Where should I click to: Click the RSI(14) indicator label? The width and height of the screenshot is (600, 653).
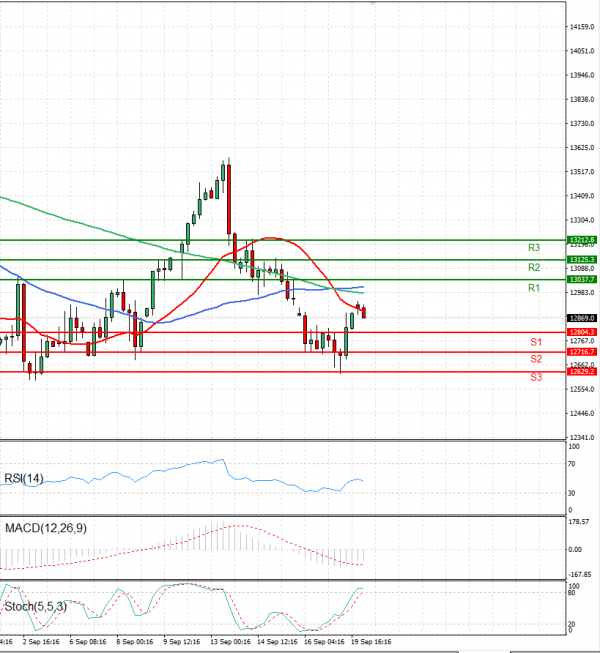tap(24, 479)
